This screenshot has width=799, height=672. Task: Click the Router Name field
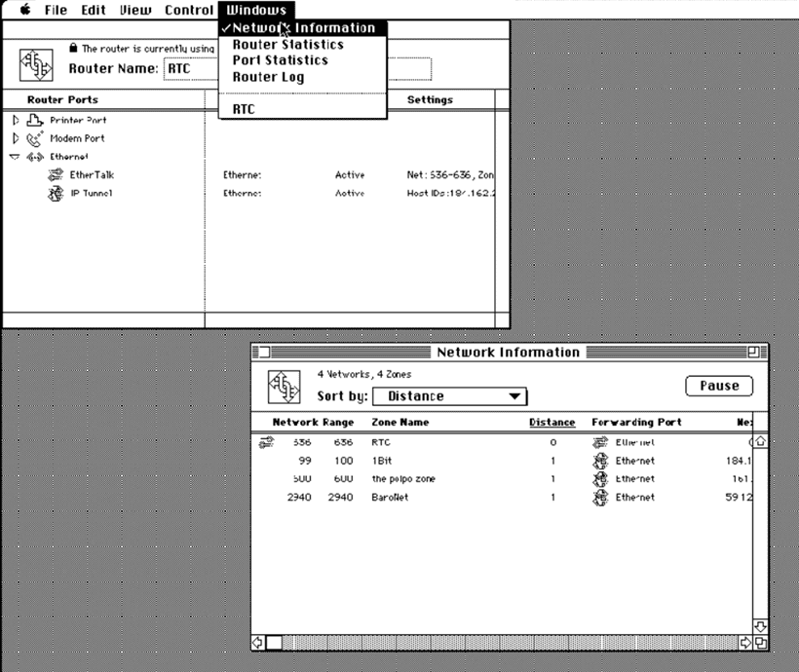coord(297,69)
